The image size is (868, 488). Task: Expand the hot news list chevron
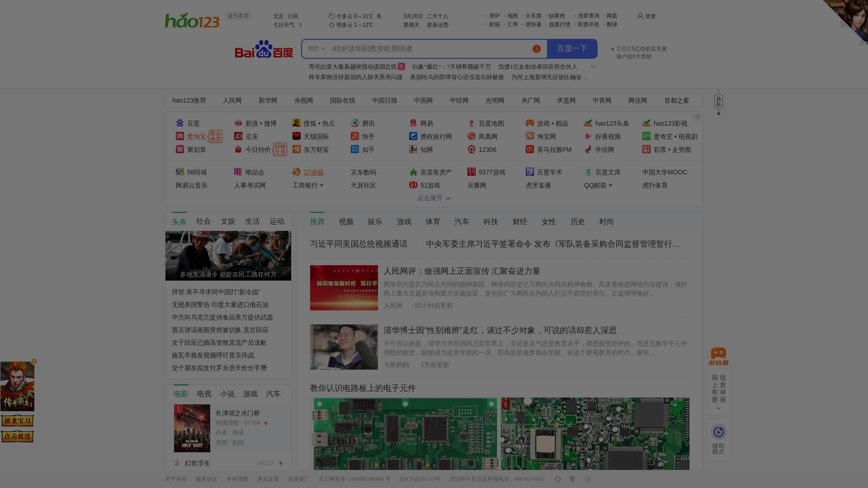click(593, 66)
